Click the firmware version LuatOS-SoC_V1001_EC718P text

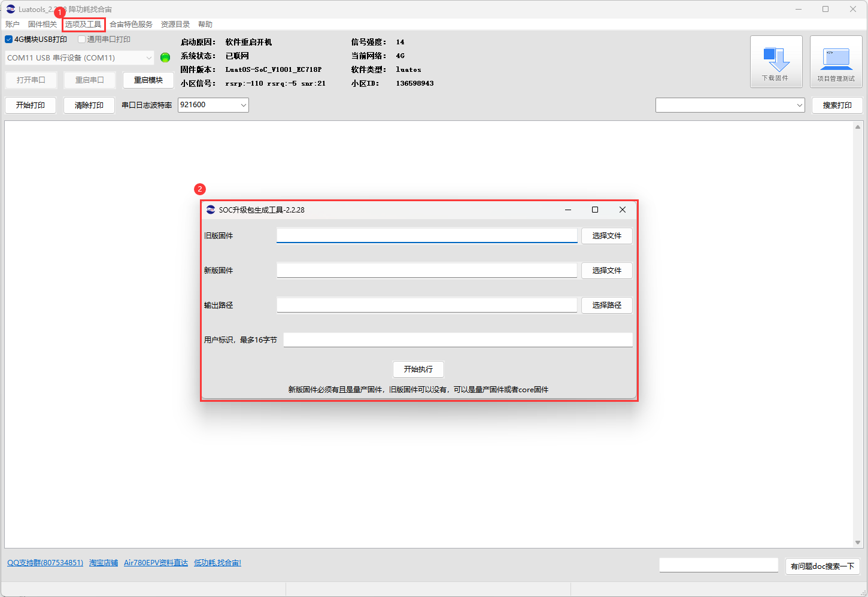274,69
